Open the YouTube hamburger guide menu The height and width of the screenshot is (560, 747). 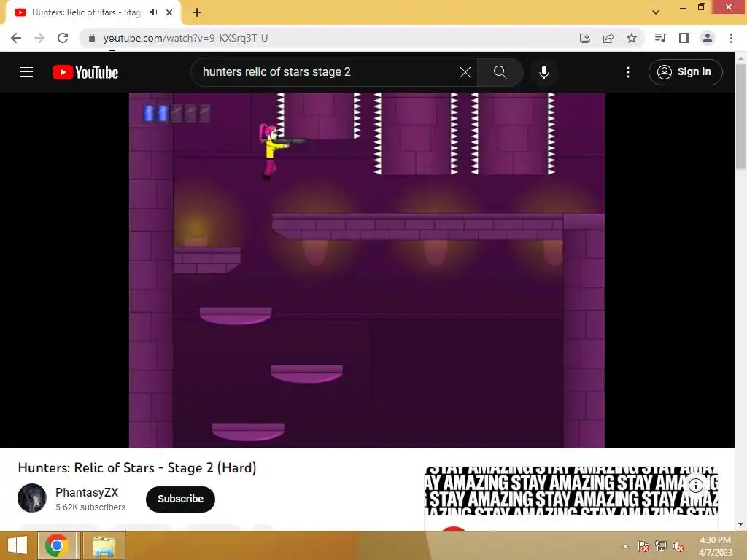click(26, 72)
